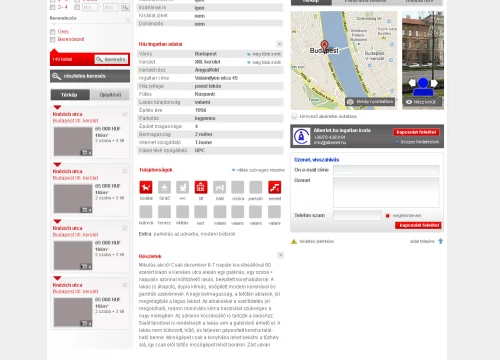Viewport: 500px width, 360px height.
Task: Star the fourth Knézich utca listing
Action: 125,285
